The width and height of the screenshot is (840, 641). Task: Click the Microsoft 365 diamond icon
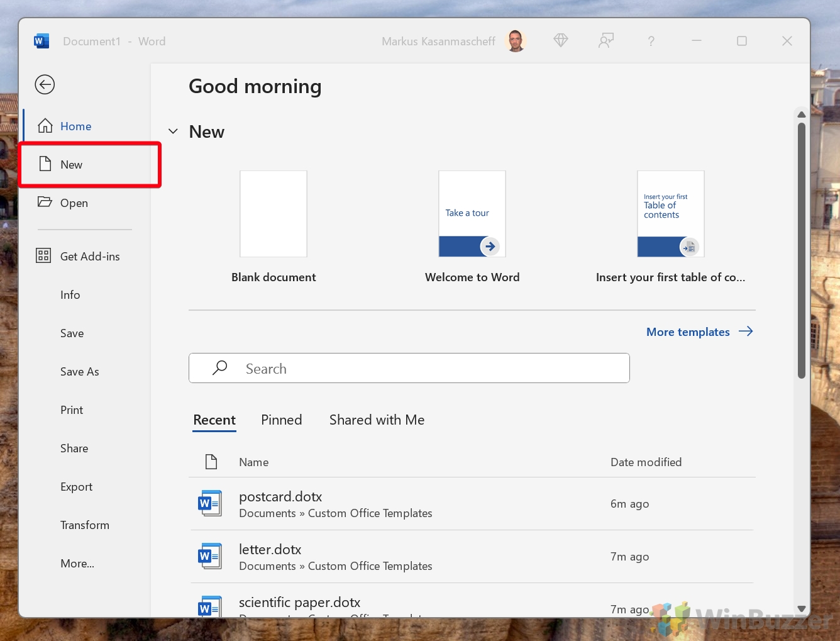pyautogui.click(x=560, y=41)
